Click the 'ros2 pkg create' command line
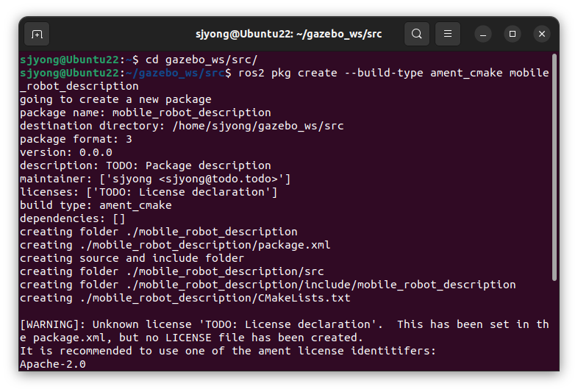 pos(284,79)
